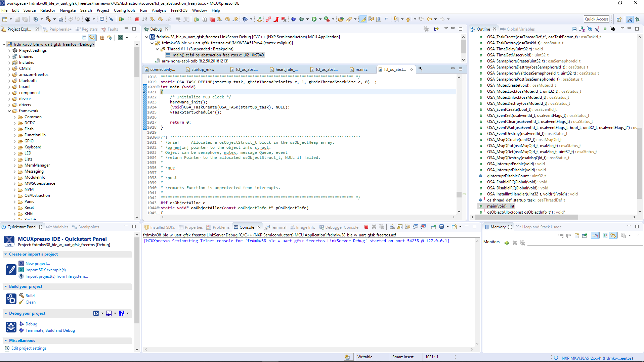644x362 pixels.
Task: Collapse all items in Project Explorer
Action: coord(84,38)
